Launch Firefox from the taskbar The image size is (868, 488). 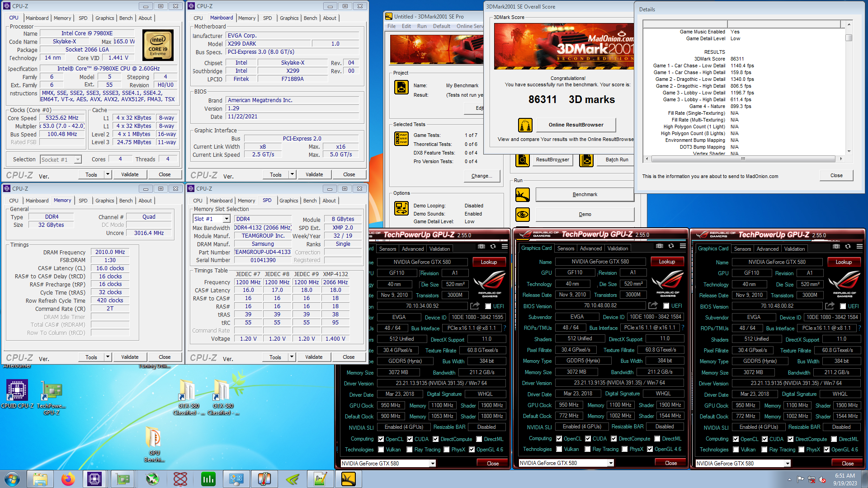(68, 479)
